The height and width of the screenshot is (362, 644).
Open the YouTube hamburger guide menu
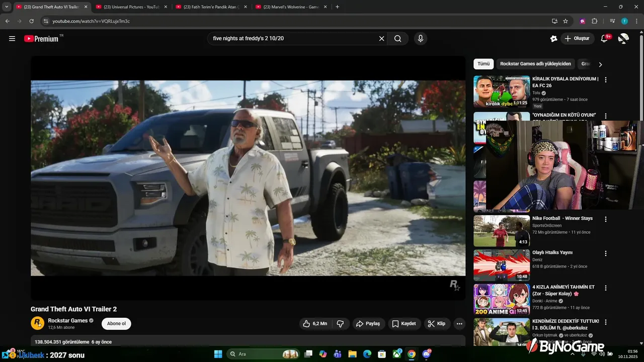click(12, 39)
